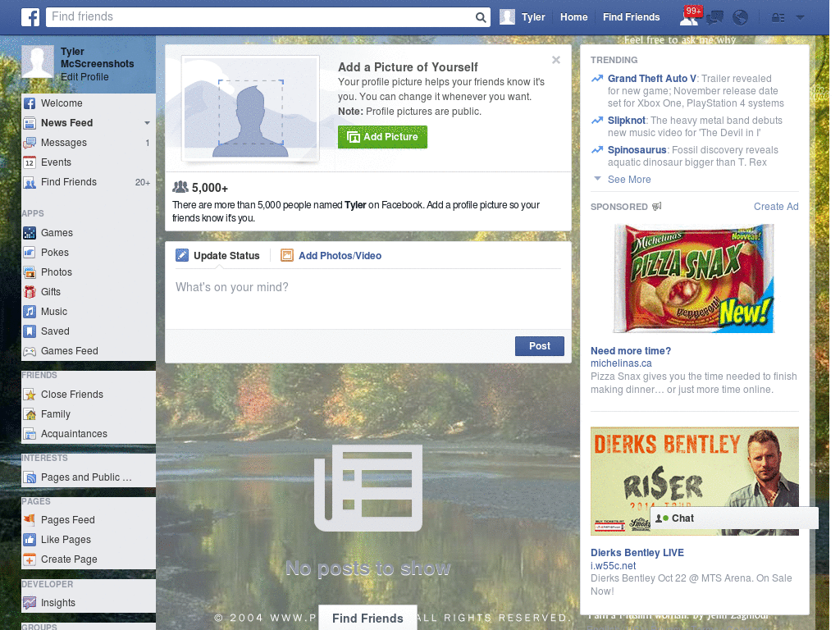Open privacy shortcuts lock icon

pyautogui.click(x=778, y=18)
